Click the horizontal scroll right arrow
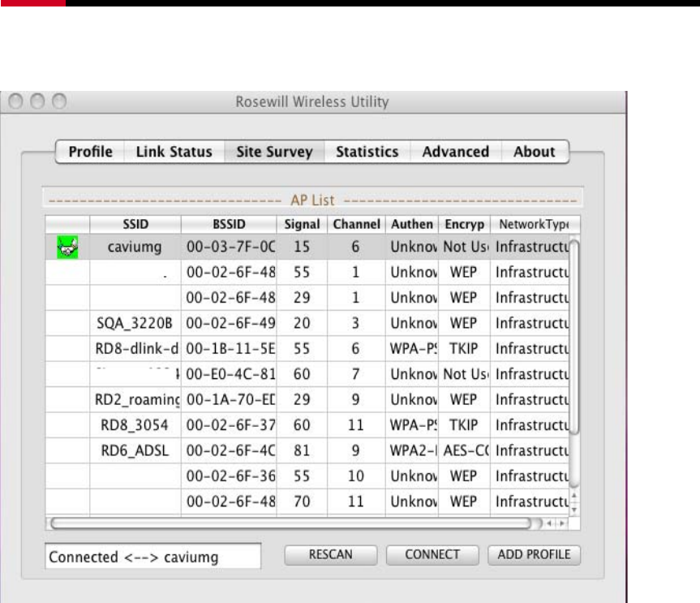The image size is (700, 603). click(562, 523)
